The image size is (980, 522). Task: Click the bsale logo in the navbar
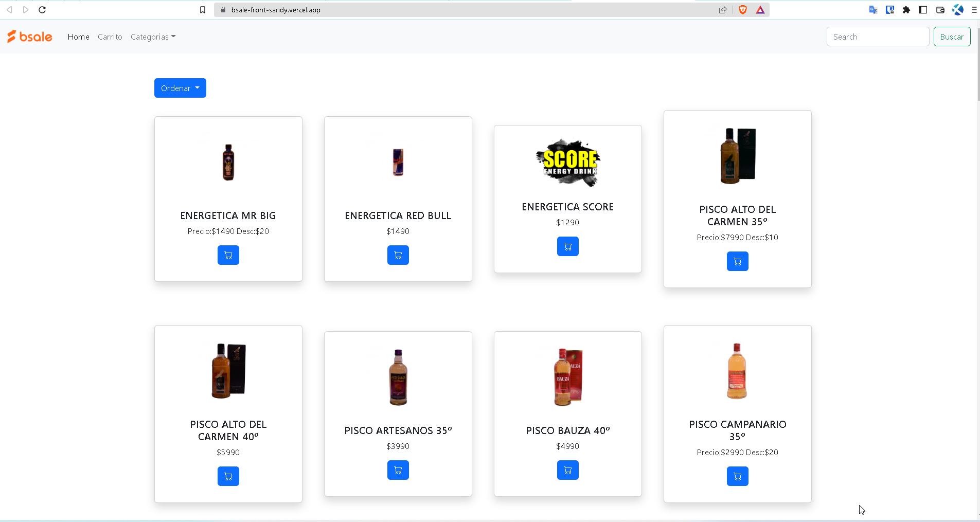[x=29, y=36]
